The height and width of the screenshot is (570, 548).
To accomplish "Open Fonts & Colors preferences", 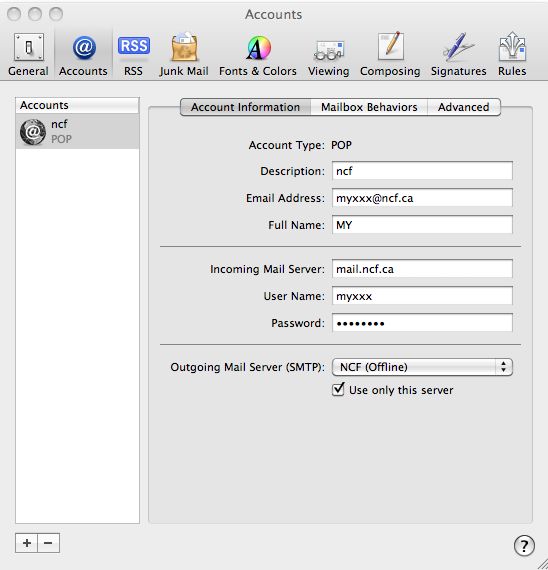I will [258, 55].
